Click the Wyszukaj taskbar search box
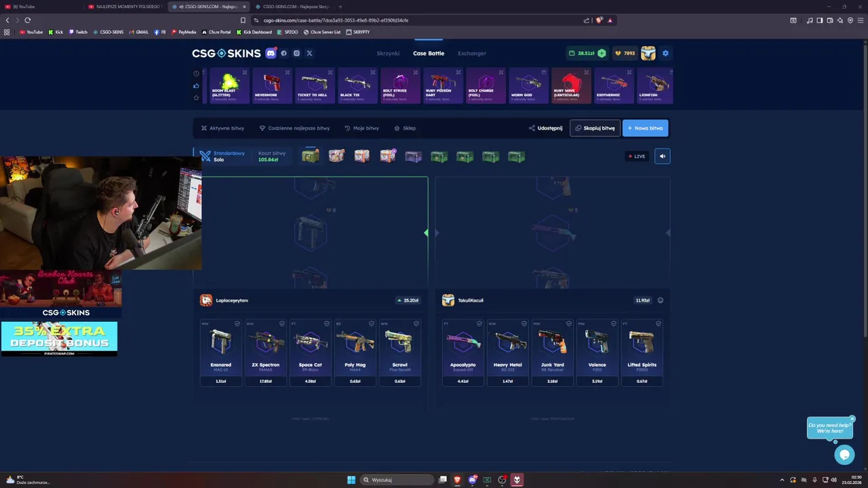 click(x=397, y=480)
